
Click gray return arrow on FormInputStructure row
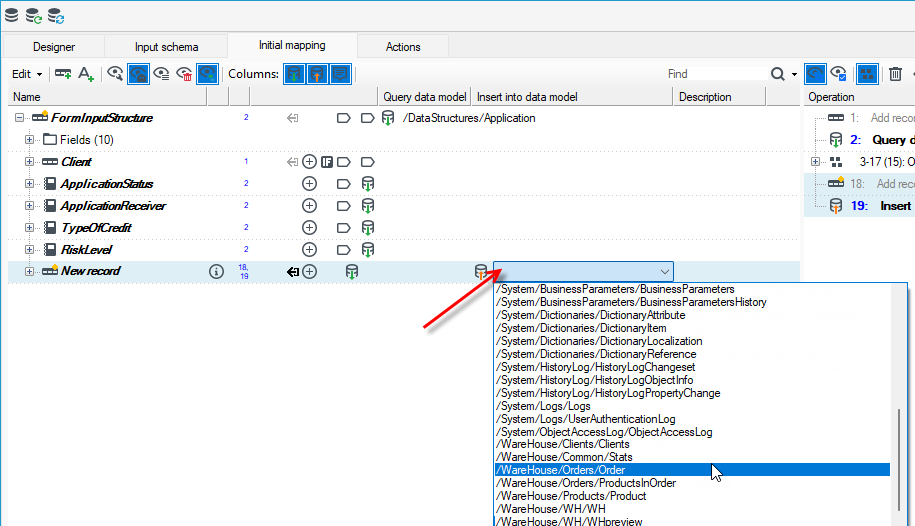[x=293, y=118]
